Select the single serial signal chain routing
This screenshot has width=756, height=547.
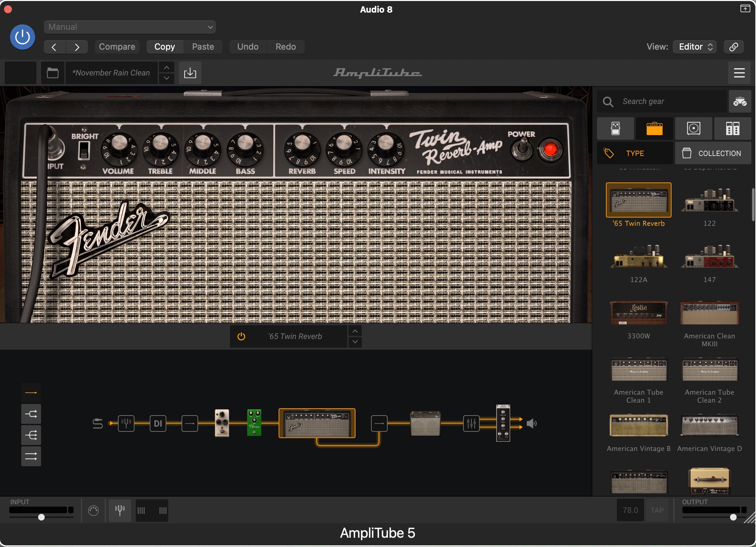click(x=31, y=393)
